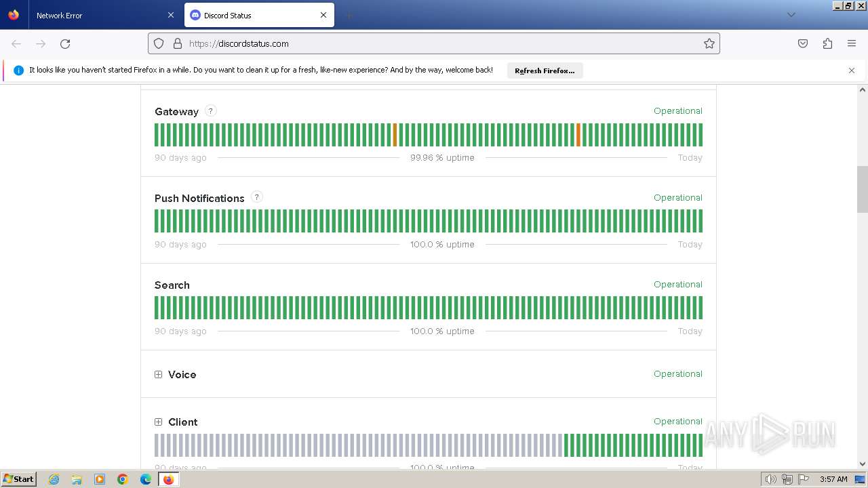Launch Internet Explorer from the taskbar
Viewport: 868px width, 488px height.
[x=54, y=479]
